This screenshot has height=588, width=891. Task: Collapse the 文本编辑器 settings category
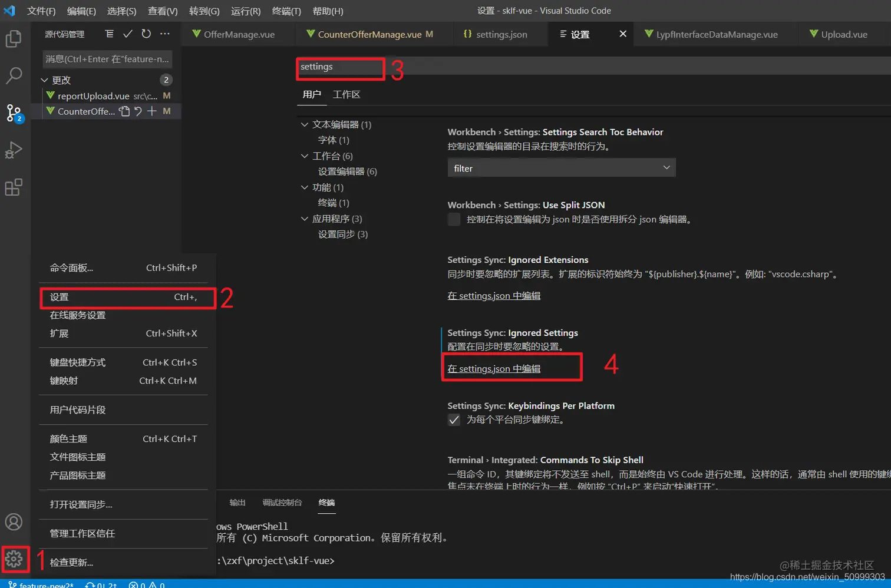click(305, 124)
